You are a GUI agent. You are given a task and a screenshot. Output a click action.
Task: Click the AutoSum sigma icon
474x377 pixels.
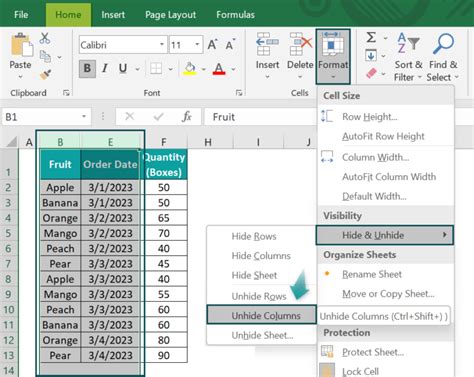pyautogui.click(x=371, y=37)
